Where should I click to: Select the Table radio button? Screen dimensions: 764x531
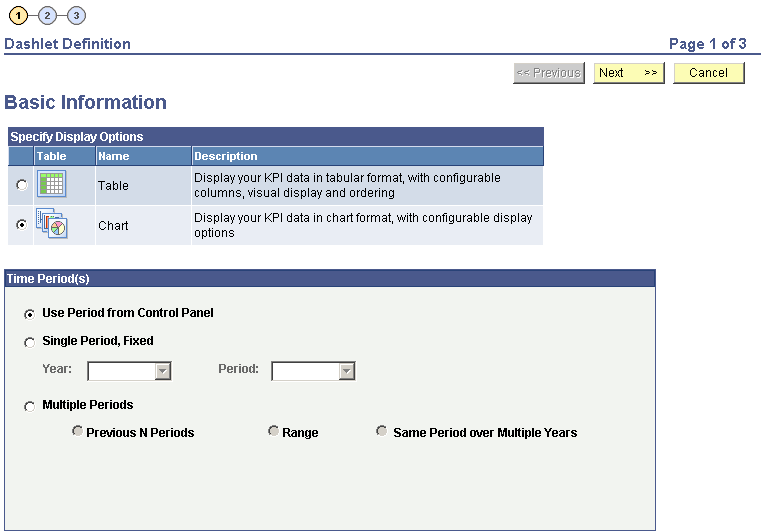[22, 186]
